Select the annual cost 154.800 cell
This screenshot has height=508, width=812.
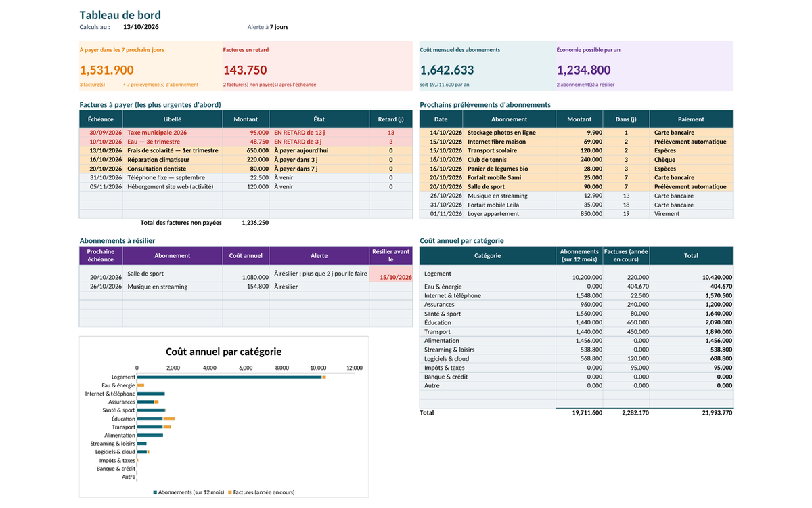tap(246, 287)
